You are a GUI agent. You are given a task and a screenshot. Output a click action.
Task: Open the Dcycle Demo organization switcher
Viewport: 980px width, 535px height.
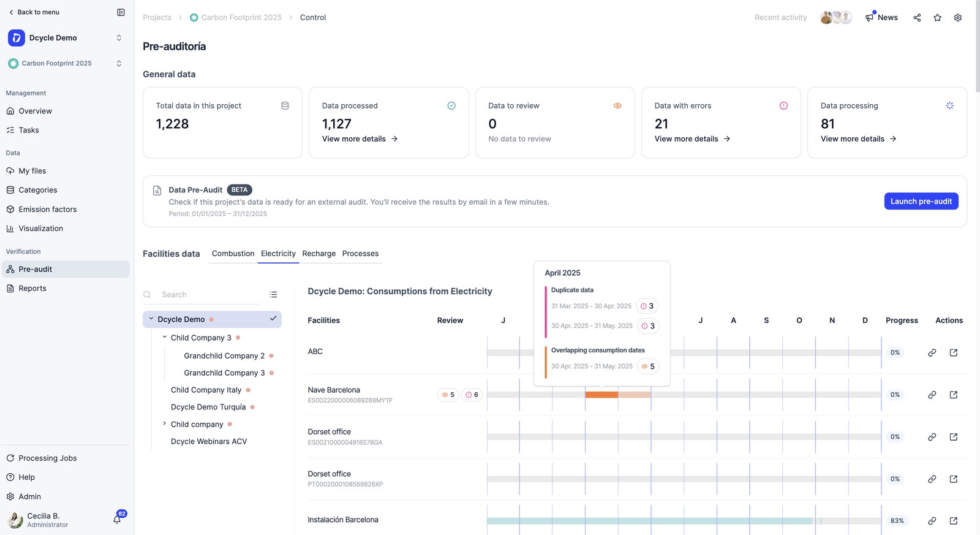coord(66,38)
